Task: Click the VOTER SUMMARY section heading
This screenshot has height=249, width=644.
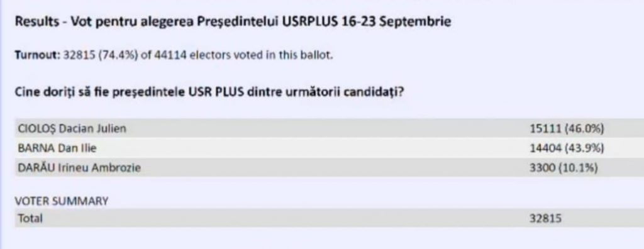Action: [62, 201]
